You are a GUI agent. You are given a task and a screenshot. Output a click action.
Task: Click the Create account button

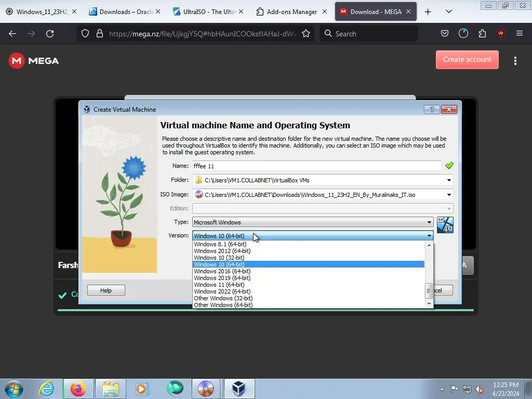[x=467, y=60]
